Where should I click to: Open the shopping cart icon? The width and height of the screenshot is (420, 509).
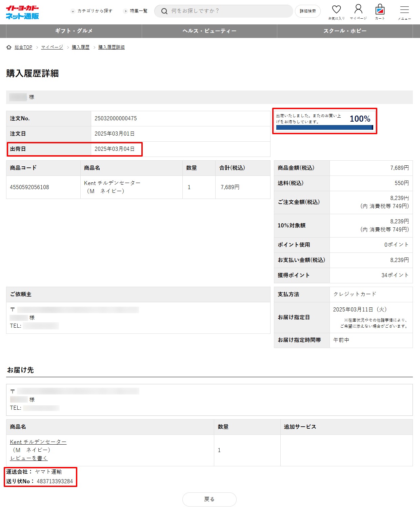380,9
